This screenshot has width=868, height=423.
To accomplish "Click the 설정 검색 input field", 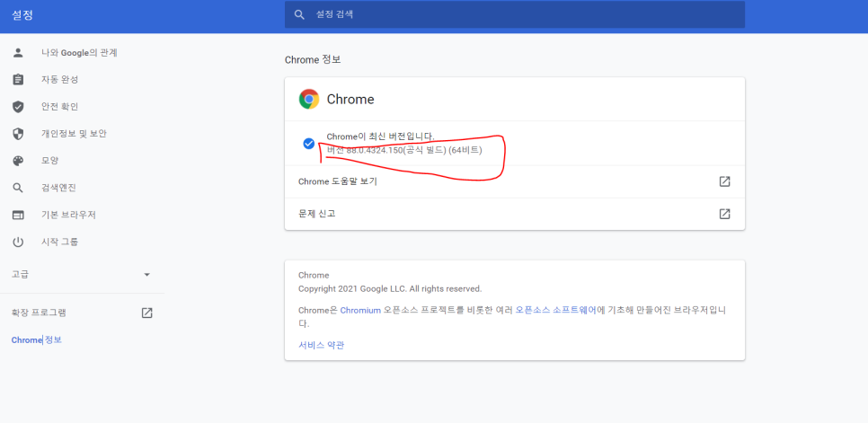I will (515, 15).
